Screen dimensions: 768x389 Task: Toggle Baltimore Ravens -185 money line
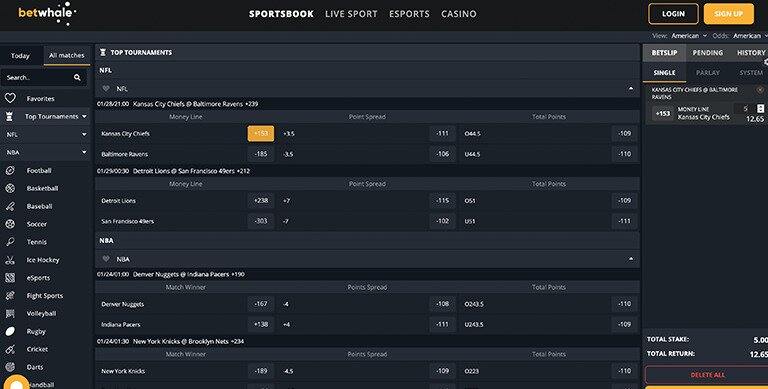261,154
